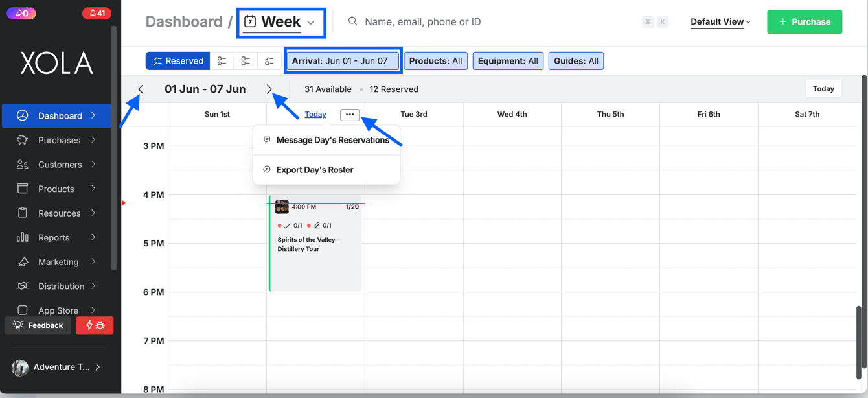Choose Message Day's Reservations from the menu

(332, 139)
